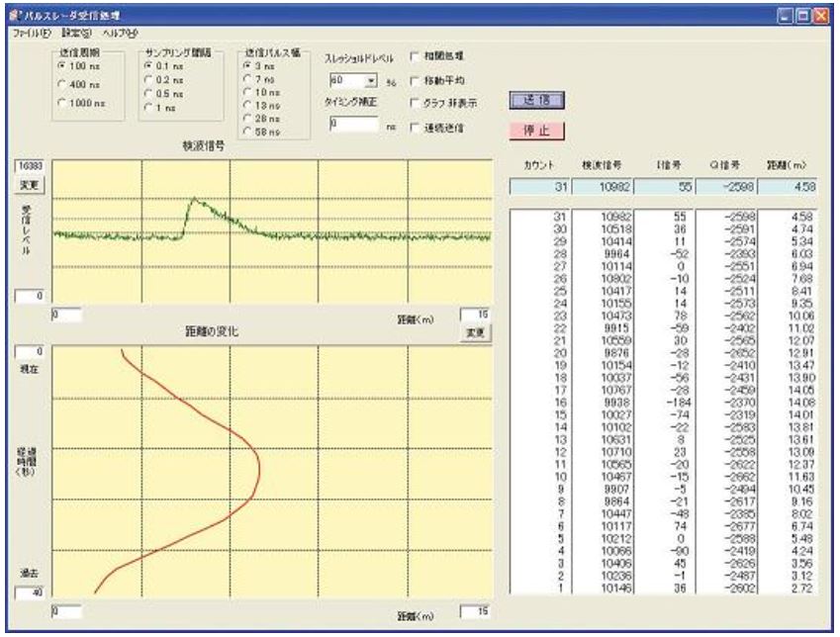The height and width of the screenshot is (637, 840).
Task: Click the red distance-change curve in the lower graph
Action: point(259,469)
